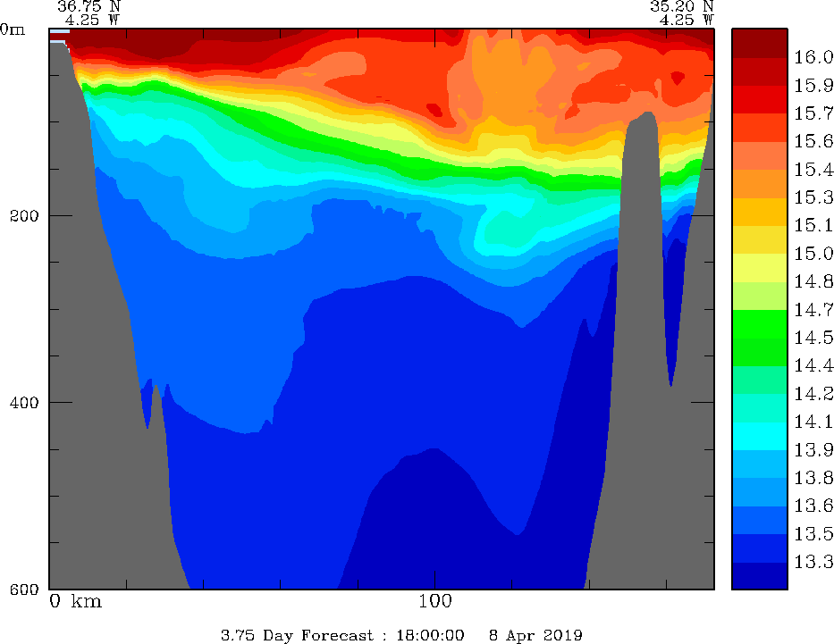Click the 0 km distance axis label
The height and width of the screenshot is (644, 834).
click(75, 601)
